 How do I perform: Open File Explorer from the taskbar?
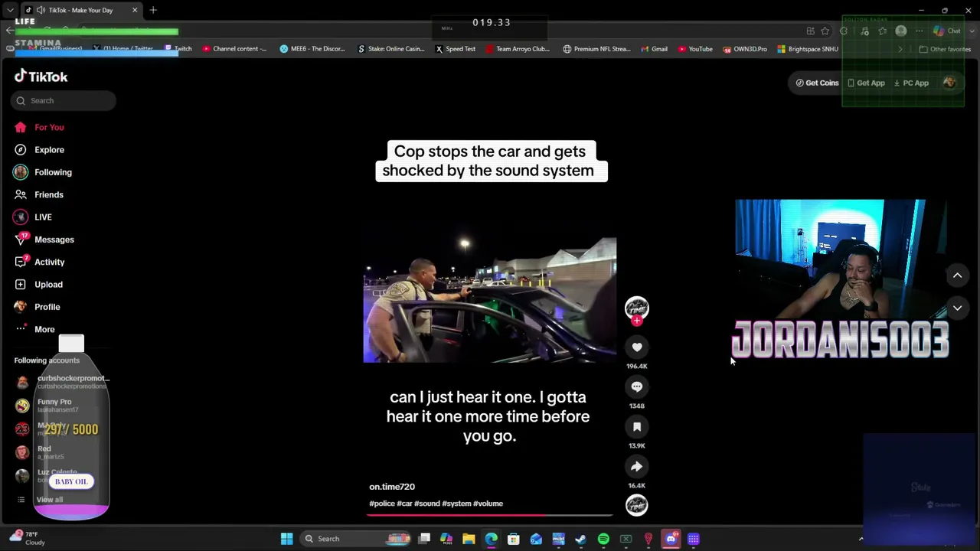tap(469, 539)
